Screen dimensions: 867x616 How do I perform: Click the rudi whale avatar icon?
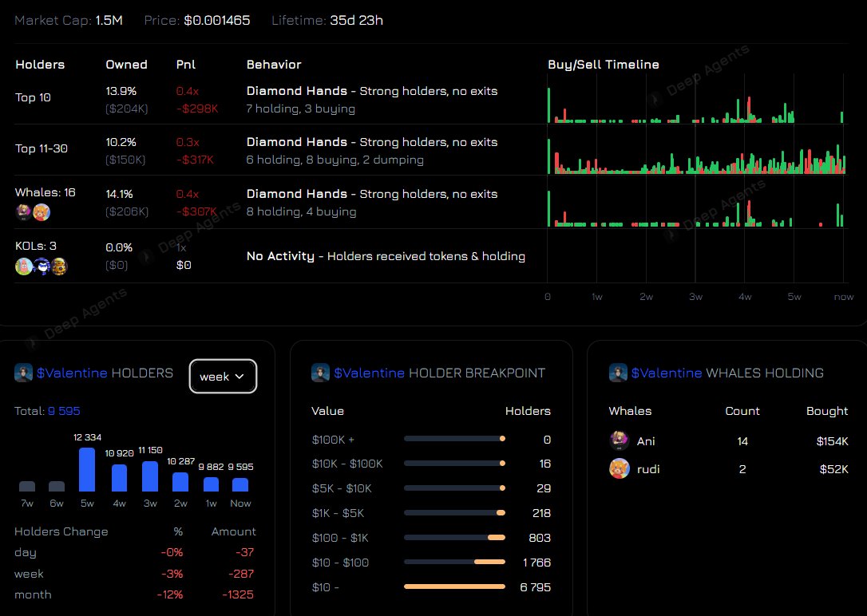click(x=619, y=469)
